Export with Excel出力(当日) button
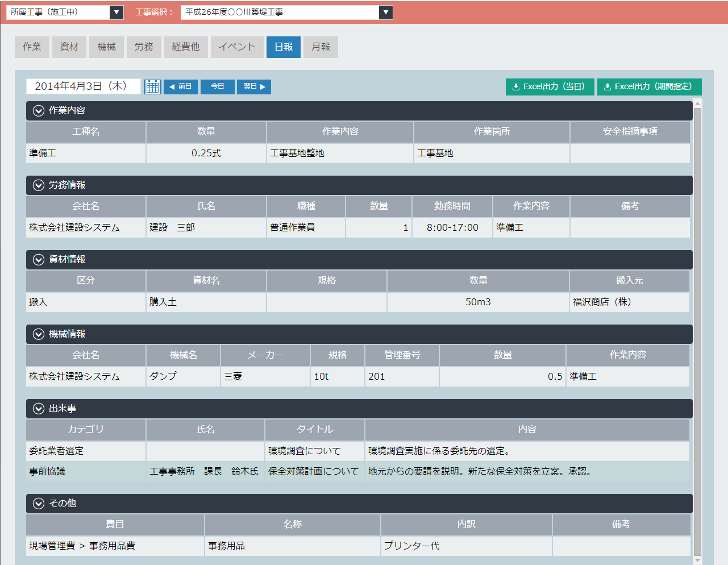728x565 pixels. click(550, 86)
